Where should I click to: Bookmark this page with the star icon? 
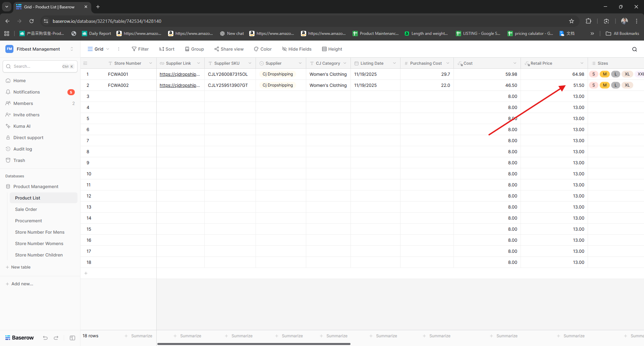(x=572, y=21)
